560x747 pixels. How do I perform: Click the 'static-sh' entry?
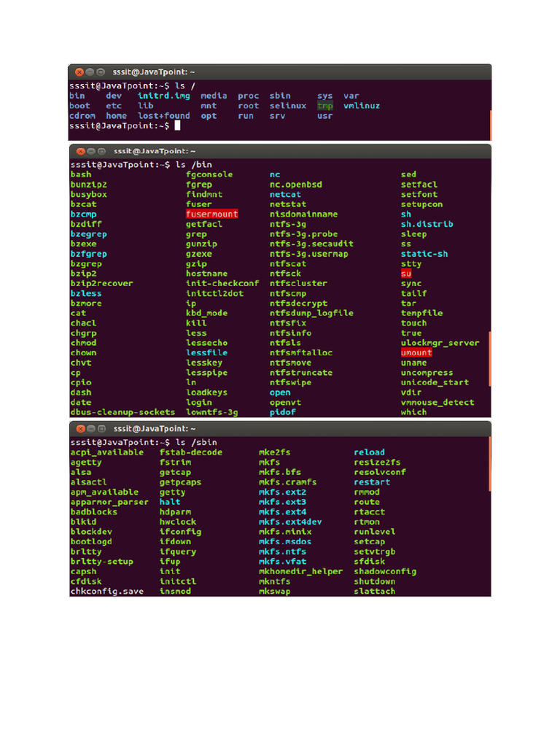(x=424, y=254)
